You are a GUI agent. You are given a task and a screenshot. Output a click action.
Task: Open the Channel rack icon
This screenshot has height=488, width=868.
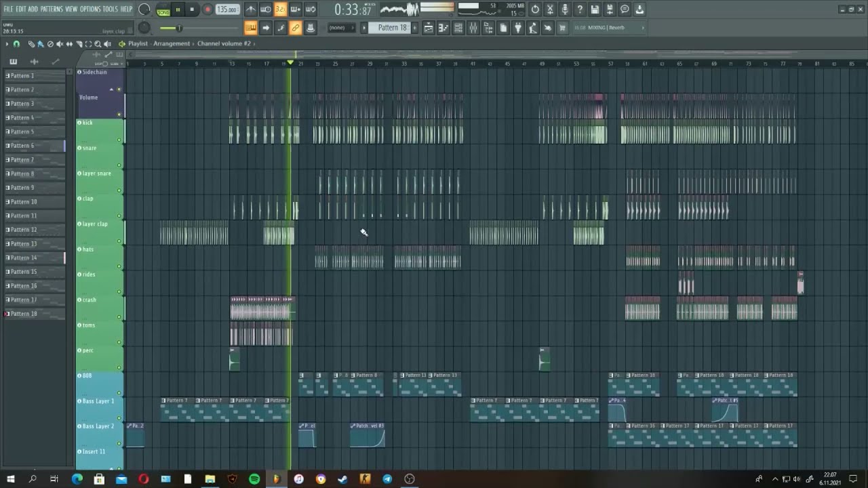pos(458,28)
